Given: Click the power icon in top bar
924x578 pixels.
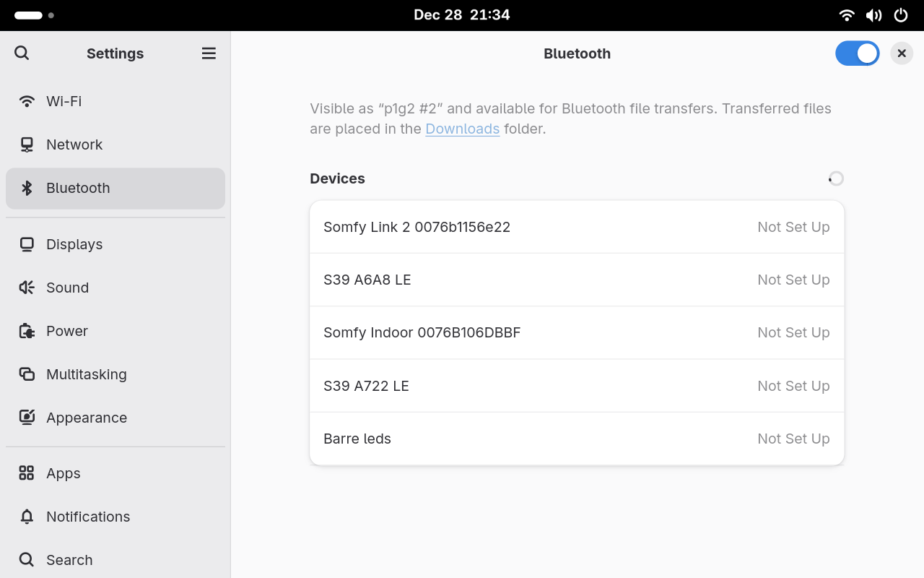Looking at the screenshot, I should pos(901,15).
